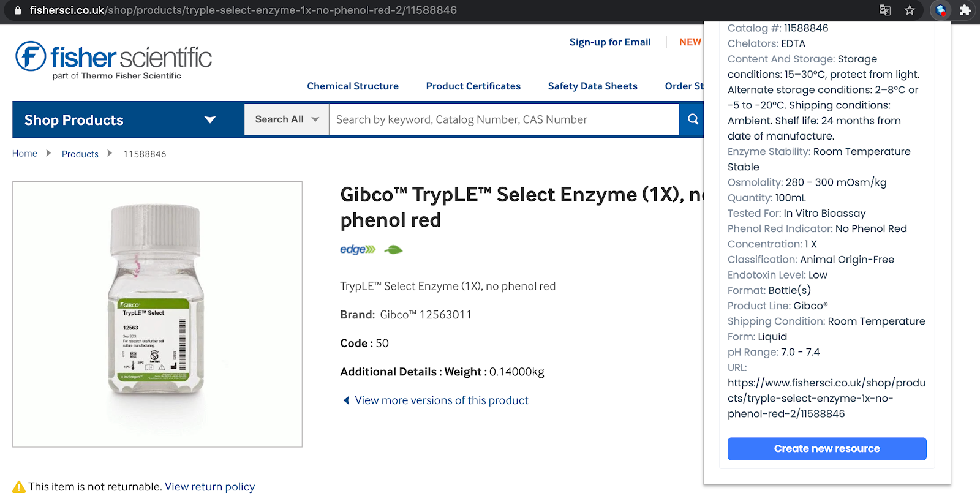Select Chemical Structure in the navigation
This screenshot has height=496, width=980.
click(x=353, y=86)
